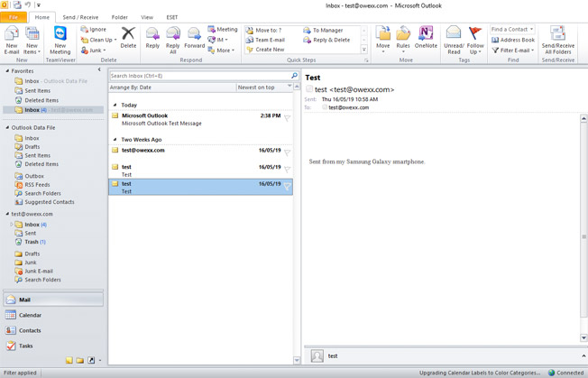The image size is (588, 378).
Task: Choose the To Manager quick step
Action: pyautogui.click(x=323, y=31)
